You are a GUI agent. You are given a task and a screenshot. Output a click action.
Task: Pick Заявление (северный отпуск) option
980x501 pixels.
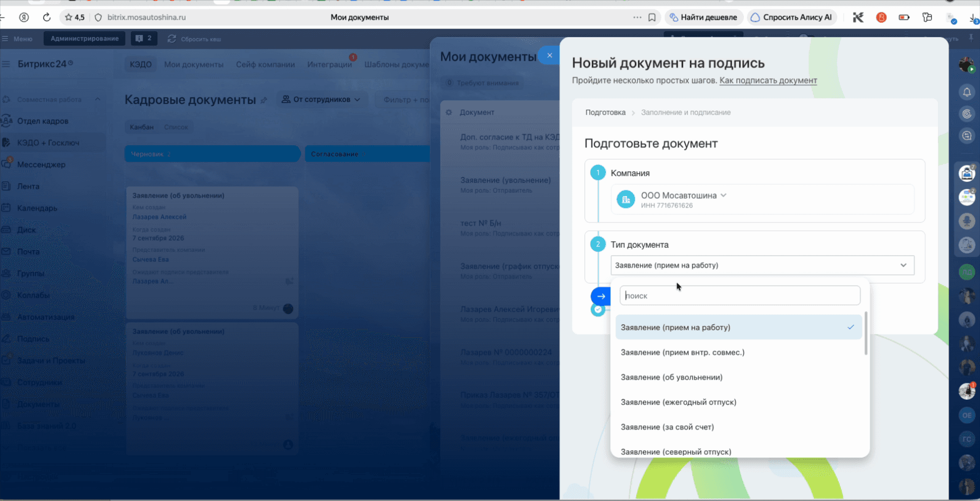coord(738,451)
